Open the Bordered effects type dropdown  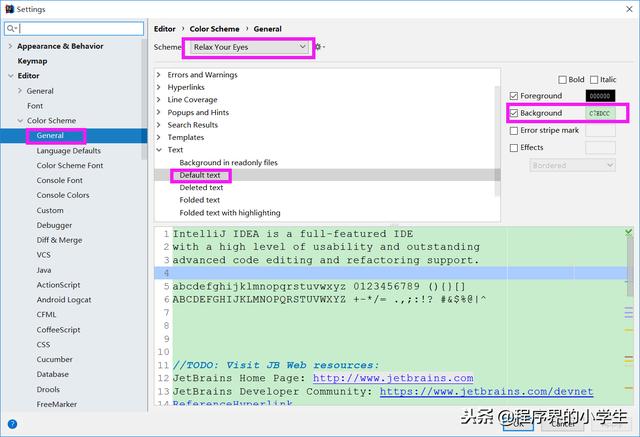point(572,165)
